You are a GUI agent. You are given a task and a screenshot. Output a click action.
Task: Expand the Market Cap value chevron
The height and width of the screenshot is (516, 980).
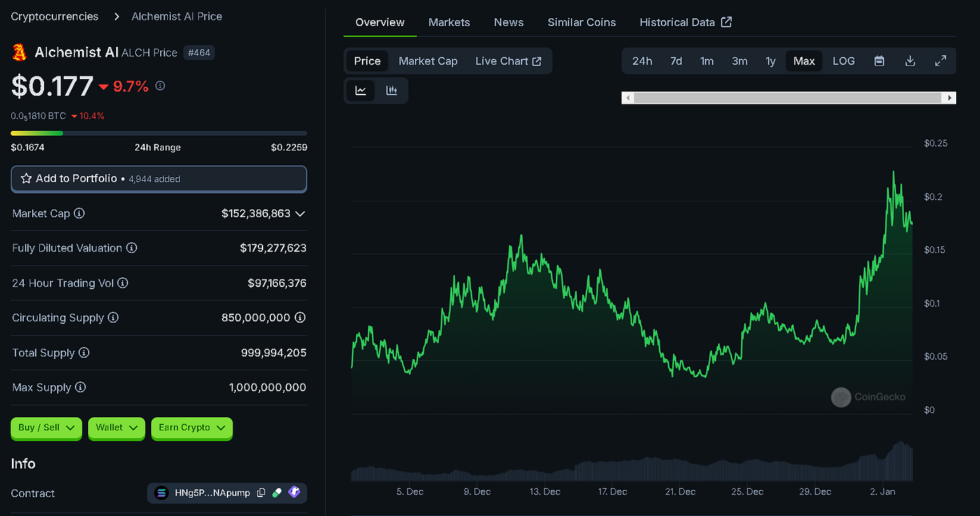pos(300,214)
